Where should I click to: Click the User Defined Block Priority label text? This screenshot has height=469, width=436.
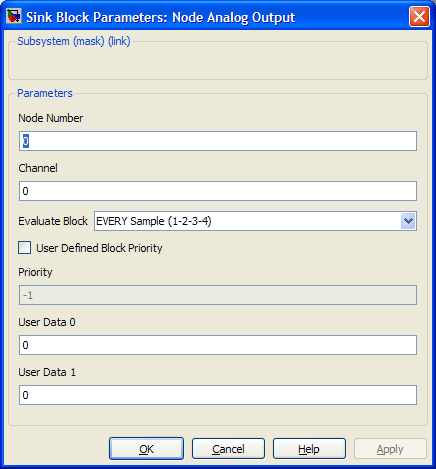coord(99,248)
